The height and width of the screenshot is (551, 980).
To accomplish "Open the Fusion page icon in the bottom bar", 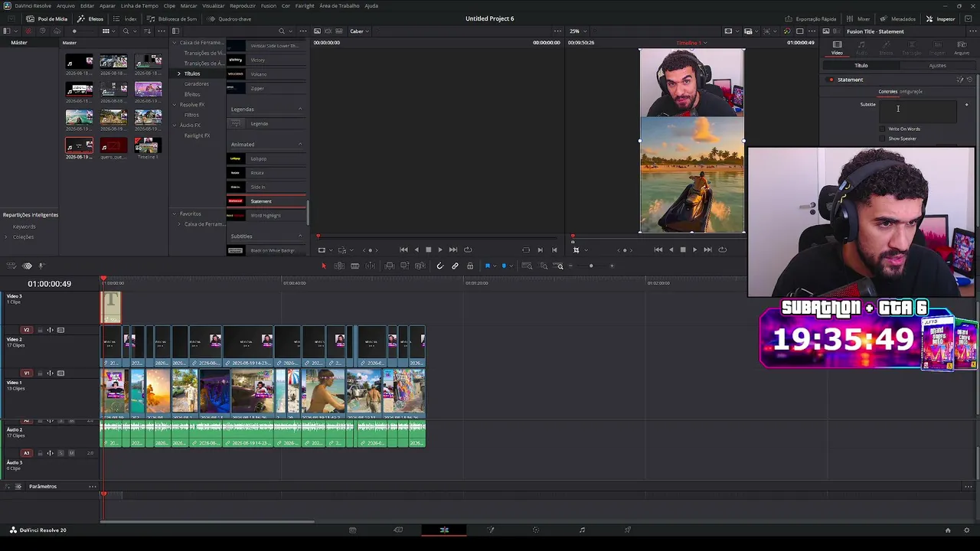I will (491, 530).
